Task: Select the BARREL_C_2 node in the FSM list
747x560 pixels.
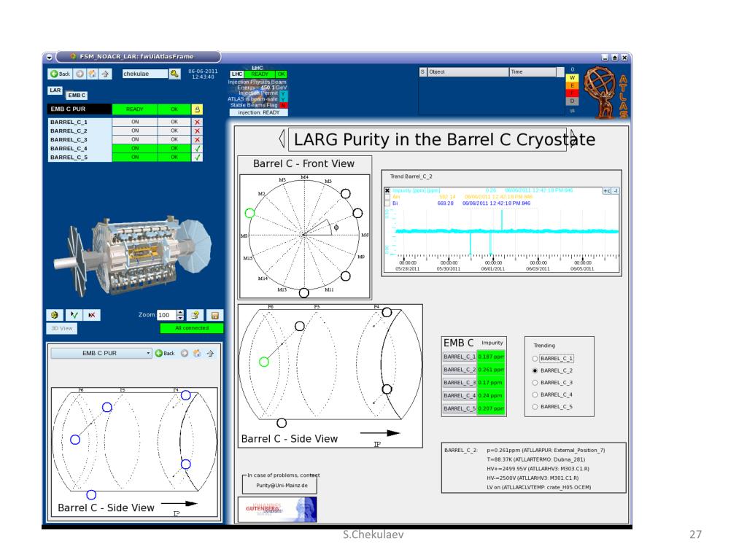Action: [80, 131]
